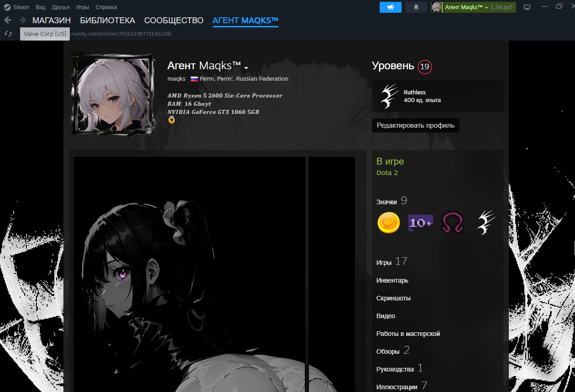Open the Игры menu
This screenshot has height=392, width=575.
click(83, 7)
